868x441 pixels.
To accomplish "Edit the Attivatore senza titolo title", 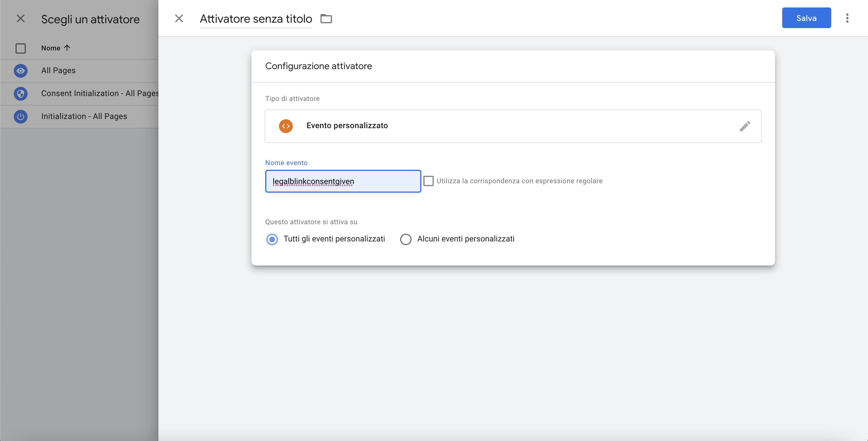I will [x=256, y=19].
